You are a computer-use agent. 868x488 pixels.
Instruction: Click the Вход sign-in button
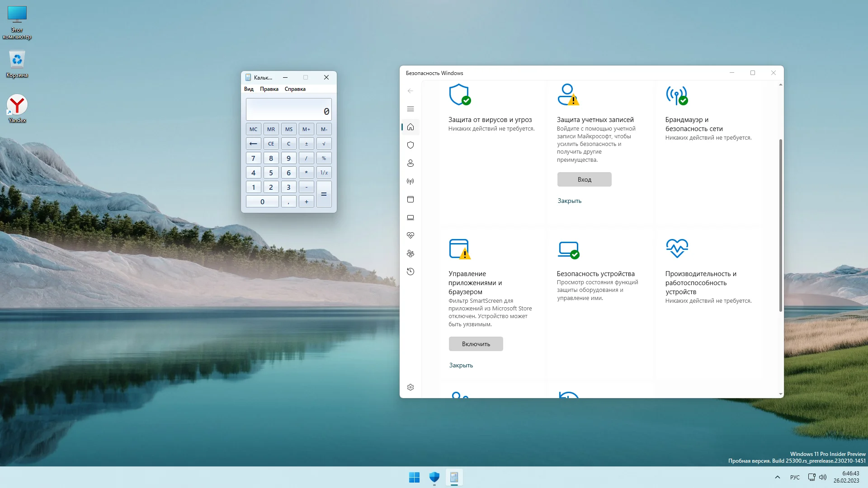[x=584, y=179]
